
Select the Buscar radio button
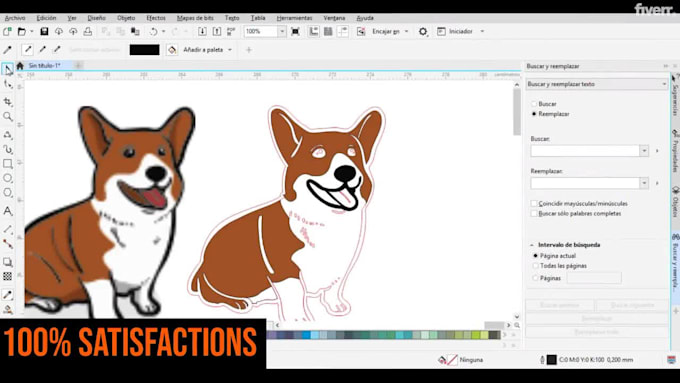coord(534,104)
